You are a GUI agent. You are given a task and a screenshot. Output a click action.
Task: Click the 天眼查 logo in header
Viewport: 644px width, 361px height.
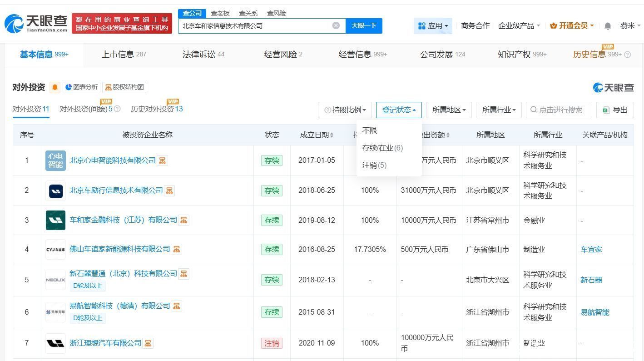[x=36, y=23]
